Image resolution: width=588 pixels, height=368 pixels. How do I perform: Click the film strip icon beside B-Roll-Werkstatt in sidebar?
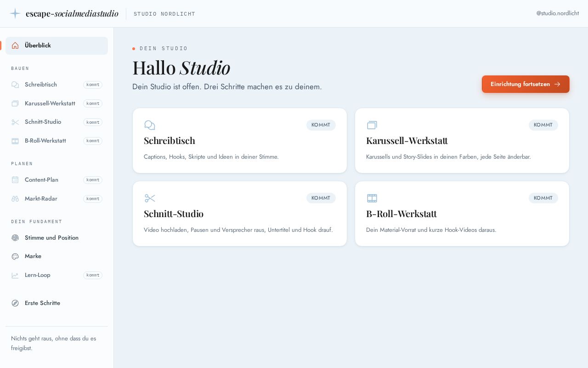tap(15, 141)
